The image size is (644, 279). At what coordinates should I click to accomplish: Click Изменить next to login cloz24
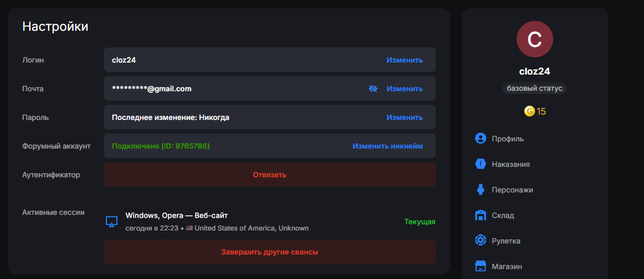(404, 60)
